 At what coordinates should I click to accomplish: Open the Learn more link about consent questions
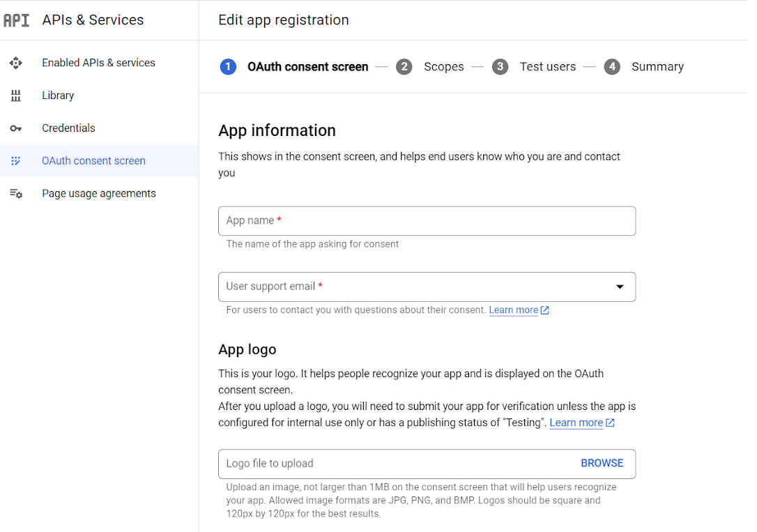click(x=514, y=310)
